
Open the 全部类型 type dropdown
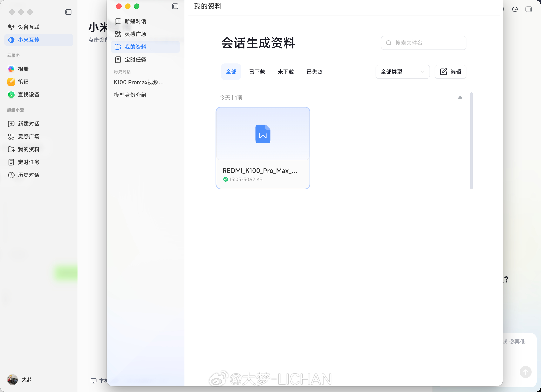403,72
